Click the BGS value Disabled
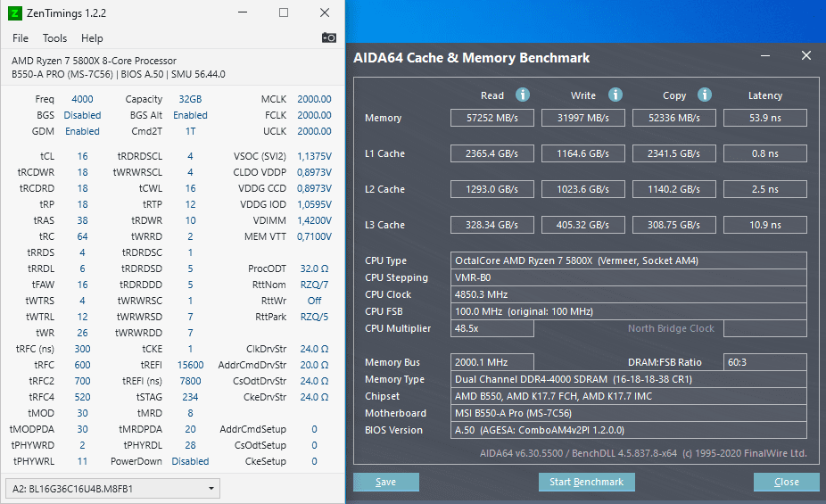 [x=82, y=115]
